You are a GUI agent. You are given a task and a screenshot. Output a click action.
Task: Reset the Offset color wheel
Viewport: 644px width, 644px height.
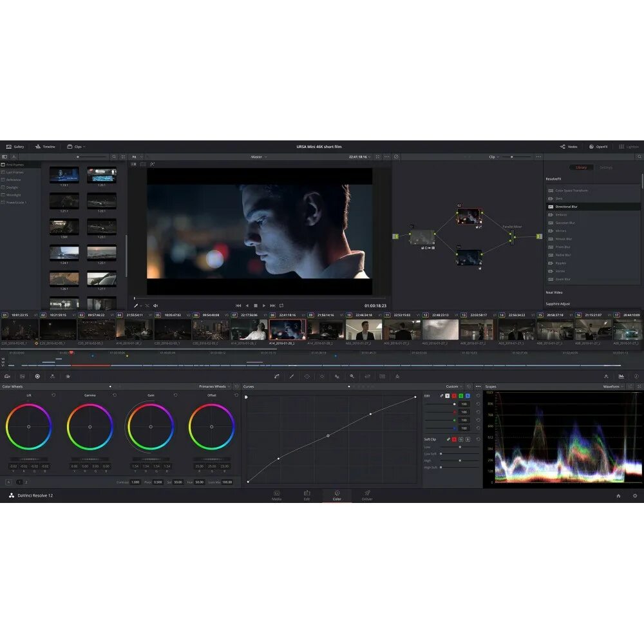pos(236,395)
